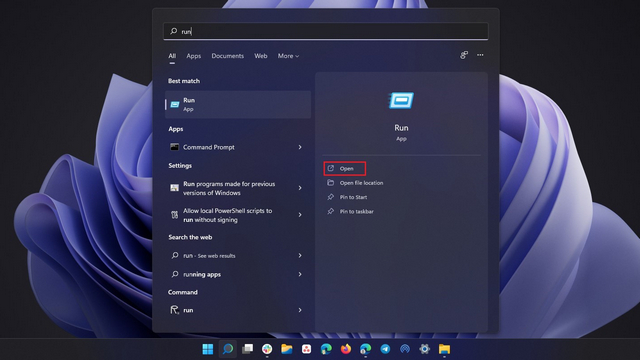640x360 pixels.
Task: Select Command Prompt result
Action: tap(238, 147)
